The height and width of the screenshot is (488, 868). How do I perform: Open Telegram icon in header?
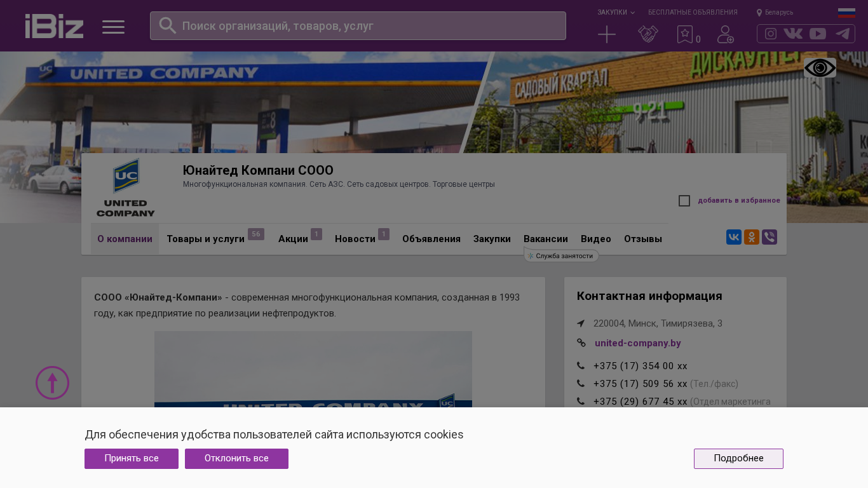(x=843, y=34)
